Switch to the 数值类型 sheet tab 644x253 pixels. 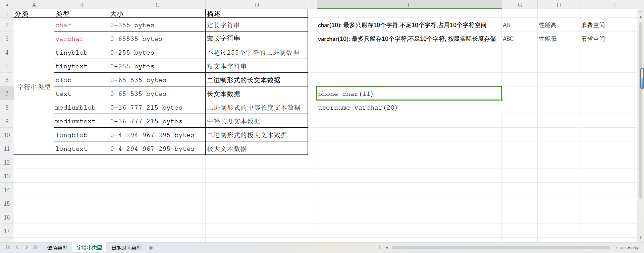coord(57,248)
